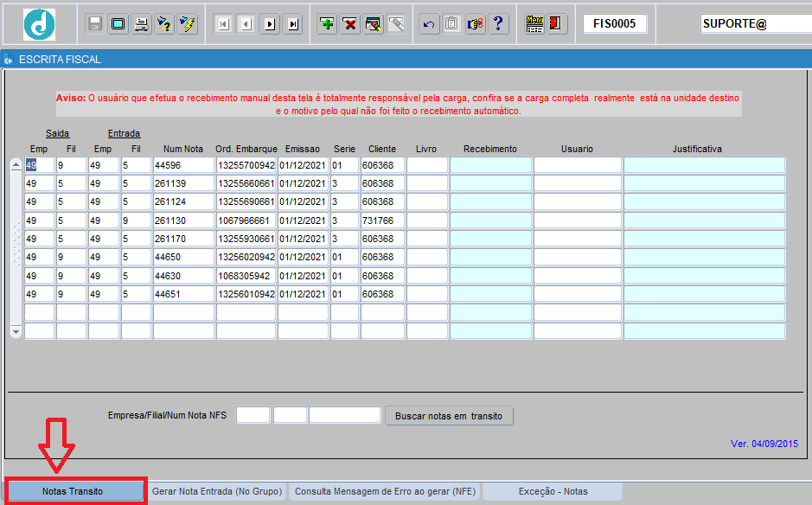812x505 pixels.
Task: Click the ESCRITA FISCAL window icon
Action: click(9, 60)
